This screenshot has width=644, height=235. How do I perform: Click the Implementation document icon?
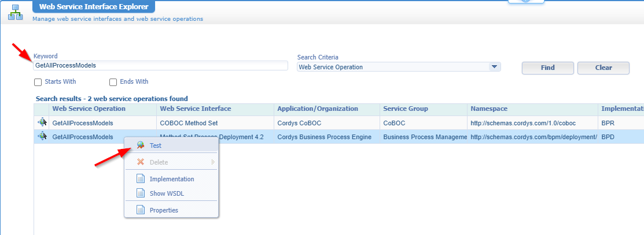pyautogui.click(x=140, y=179)
